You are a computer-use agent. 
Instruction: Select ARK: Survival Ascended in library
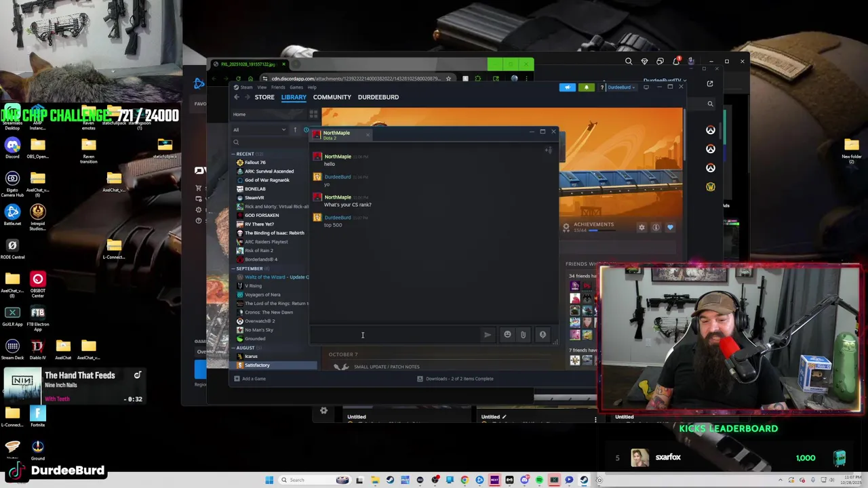pyautogui.click(x=269, y=171)
